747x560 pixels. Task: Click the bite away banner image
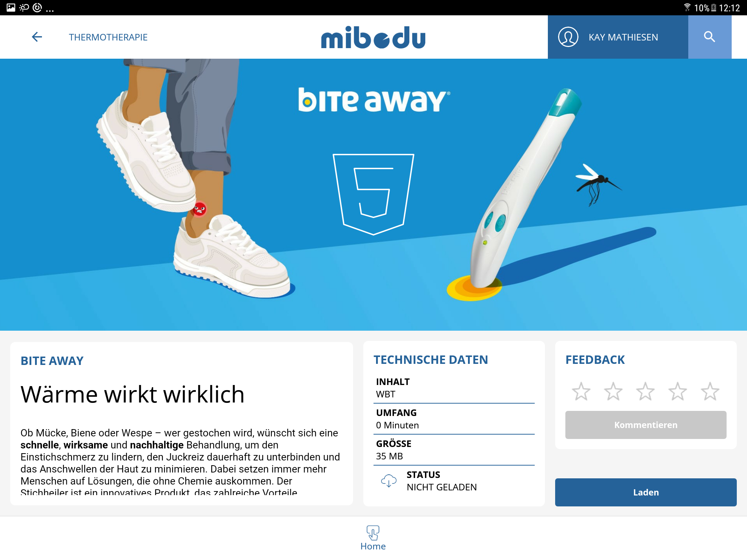[x=373, y=195]
